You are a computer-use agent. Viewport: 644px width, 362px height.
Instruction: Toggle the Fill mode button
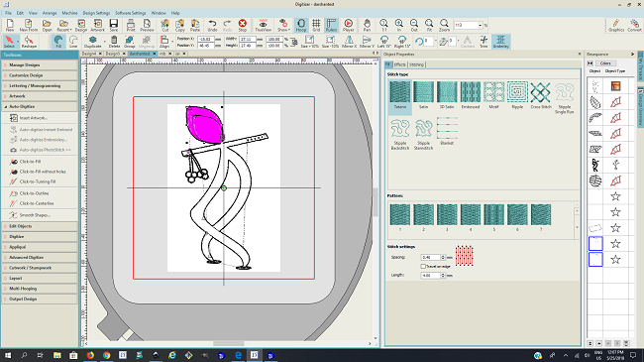(x=58, y=42)
